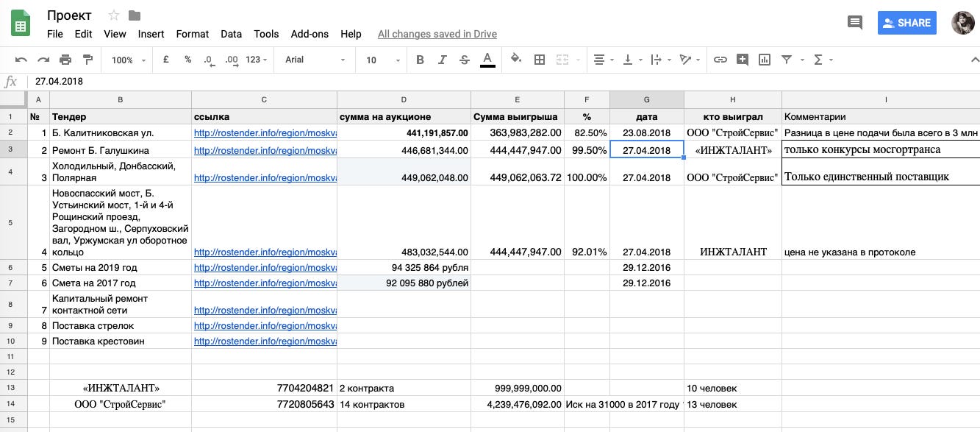Screen dimensions: 980x432
Task: Activate the paint format tool
Action: point(87,60)
